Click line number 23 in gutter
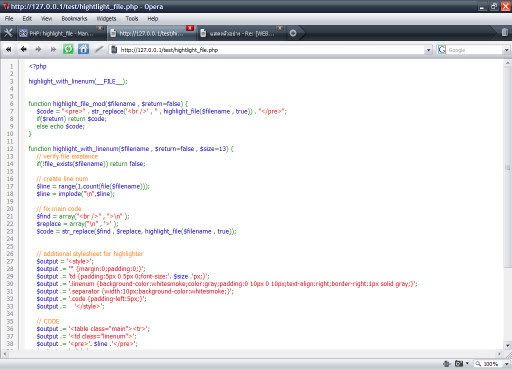The width and height of the screenshot is (512, 369). (10, 231)
